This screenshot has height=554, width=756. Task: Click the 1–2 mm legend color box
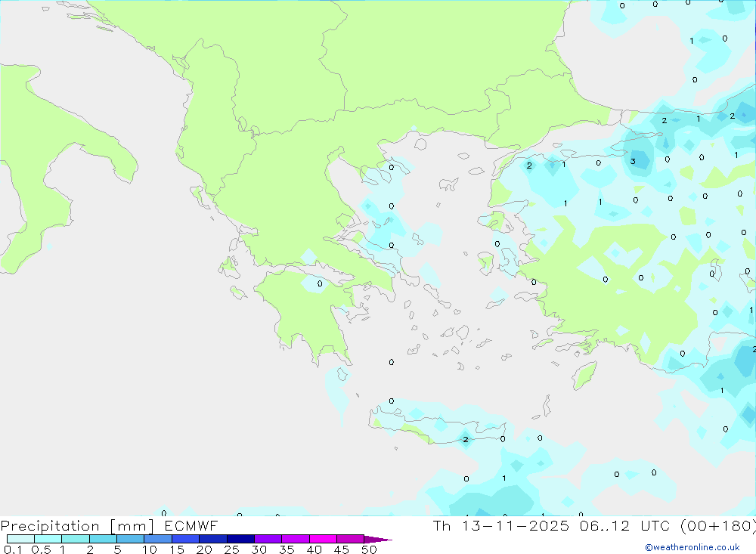pos(75,539)
